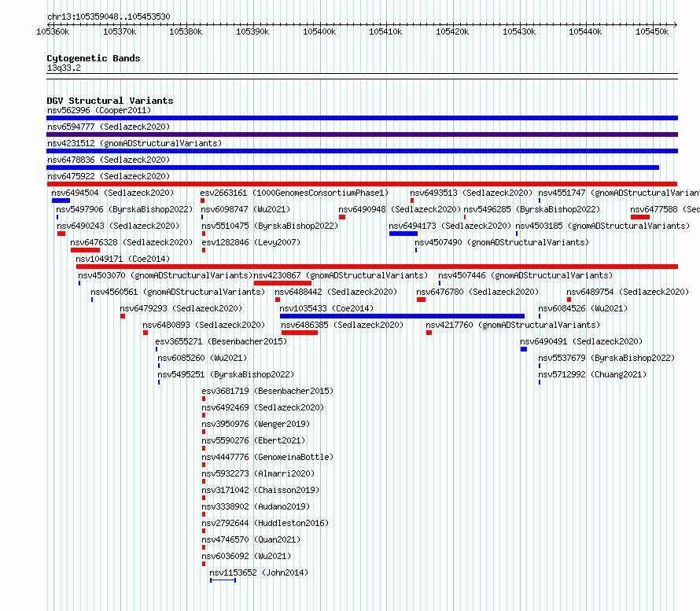
Task: Click the nsv4560561 variant label
Action: (x=178, y=292)
